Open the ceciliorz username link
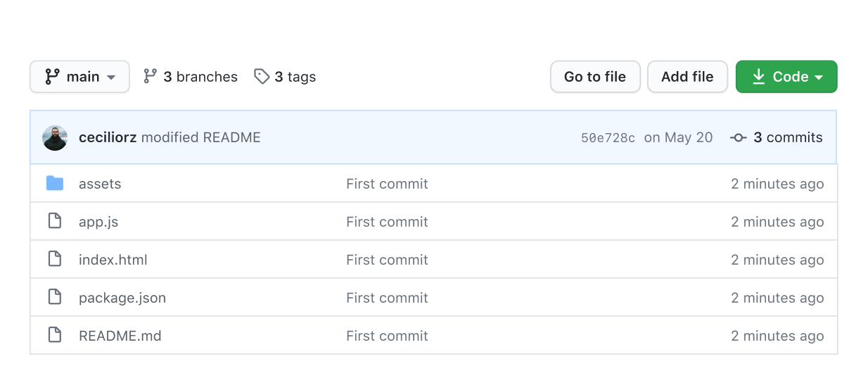The height and width of the screenshot is (383, 868). (x=108, y=138)
